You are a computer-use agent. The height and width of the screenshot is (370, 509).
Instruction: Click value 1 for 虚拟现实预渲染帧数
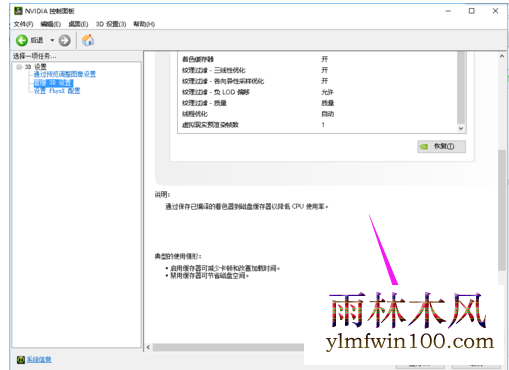(323, 125)
